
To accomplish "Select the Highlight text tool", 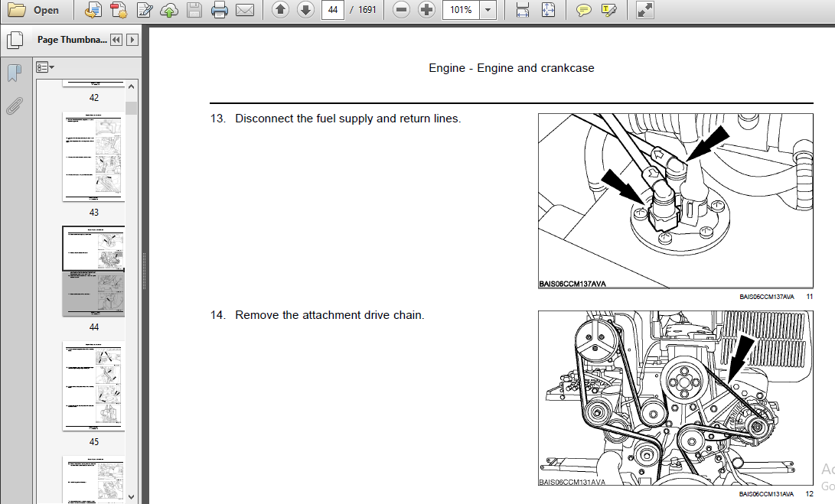I will click(x=608, y=10).
